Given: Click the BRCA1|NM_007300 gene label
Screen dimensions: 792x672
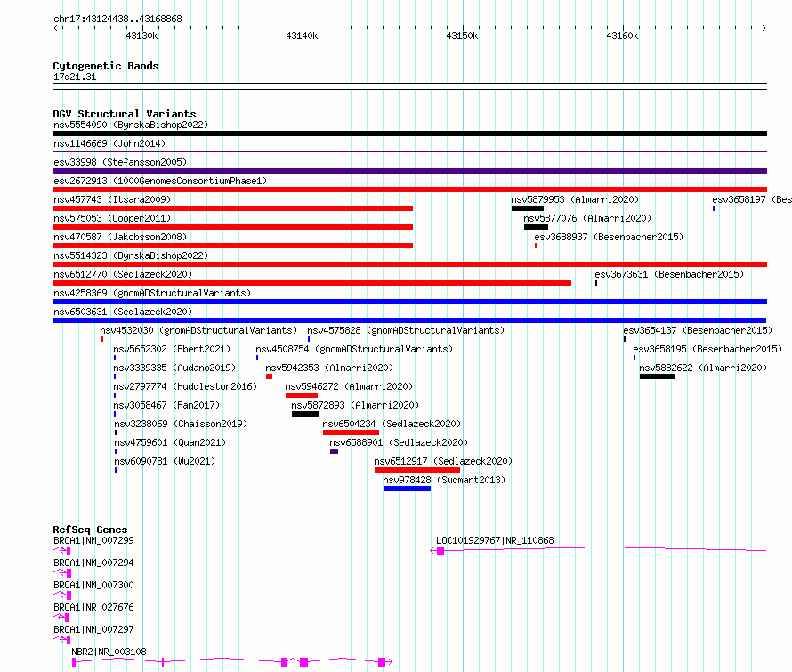Looking at the screenshot, I should 94,585.
